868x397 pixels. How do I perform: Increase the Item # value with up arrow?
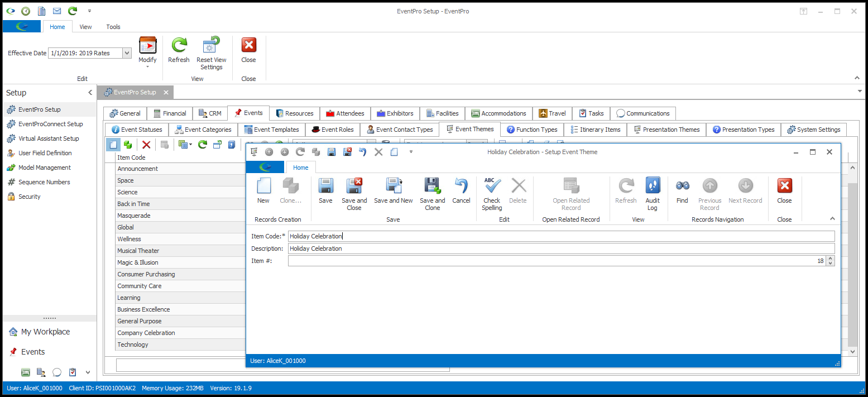click(x=831, y=258)
